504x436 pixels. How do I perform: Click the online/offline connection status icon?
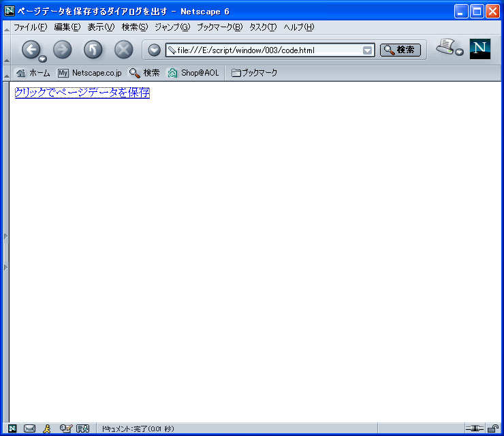[475, 429]
